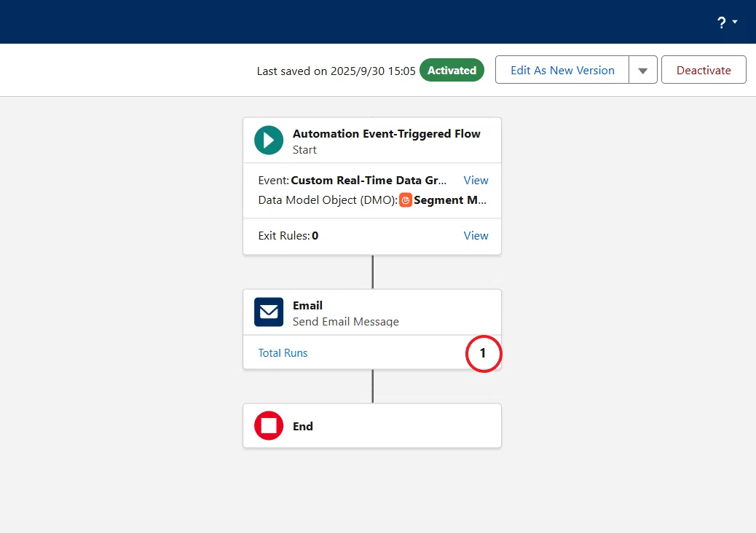756x533 pixels.
Task: Click the Exit Rules: 0 label
Action: tap(288, 236)
